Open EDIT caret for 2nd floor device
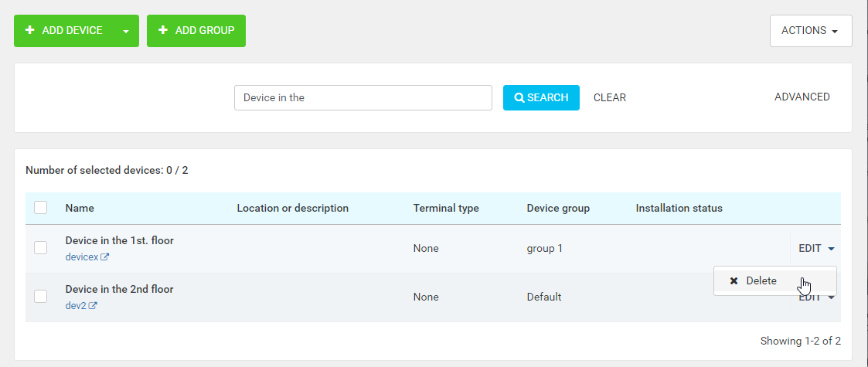This screenshot has width=868, height=367. 831,297
